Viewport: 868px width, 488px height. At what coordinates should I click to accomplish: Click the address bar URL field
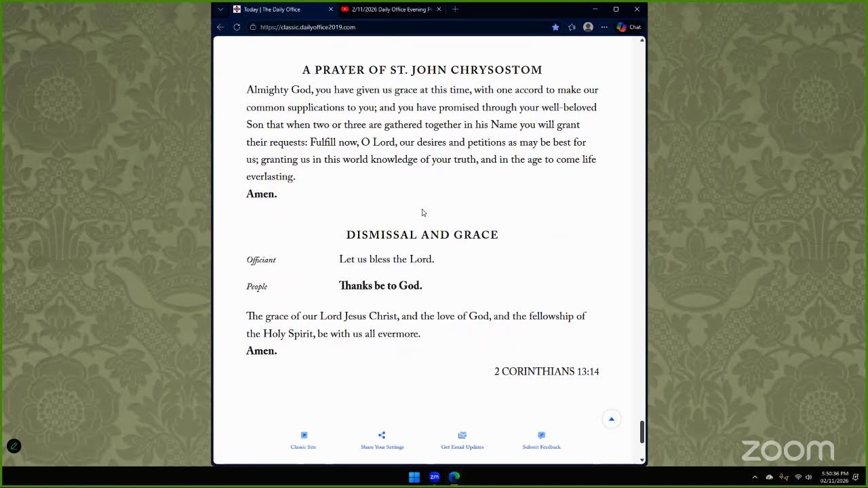point(397,27)
